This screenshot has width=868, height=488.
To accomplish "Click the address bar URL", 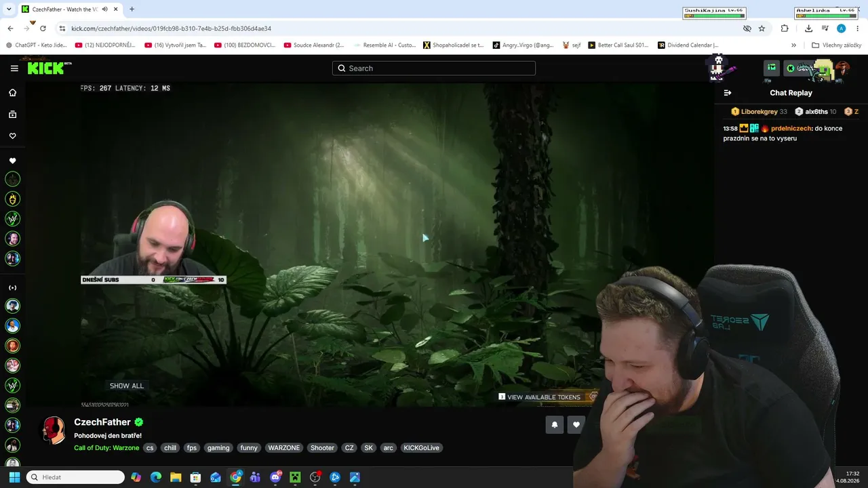I will pyautogui.click(x=171, y=28).
